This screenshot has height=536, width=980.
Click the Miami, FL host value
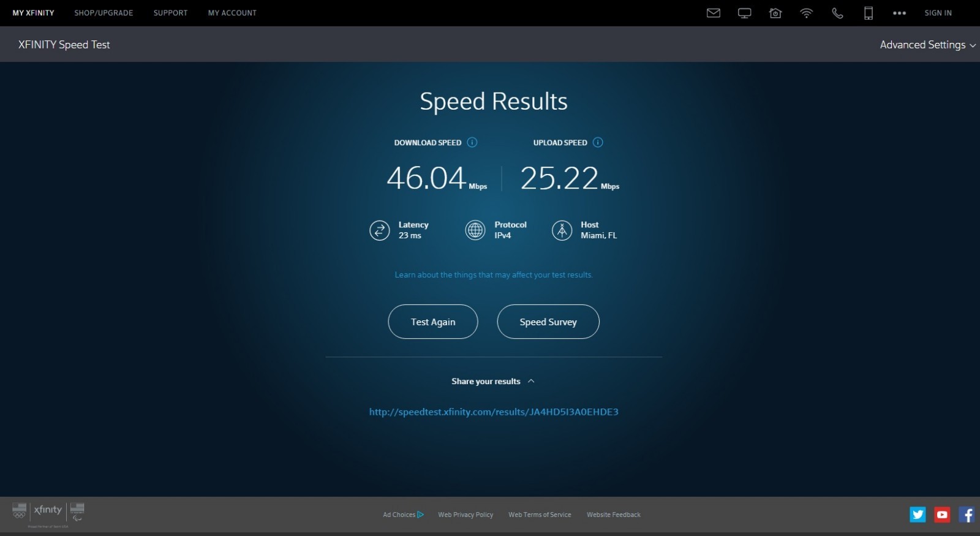click(x=599, y=236)
